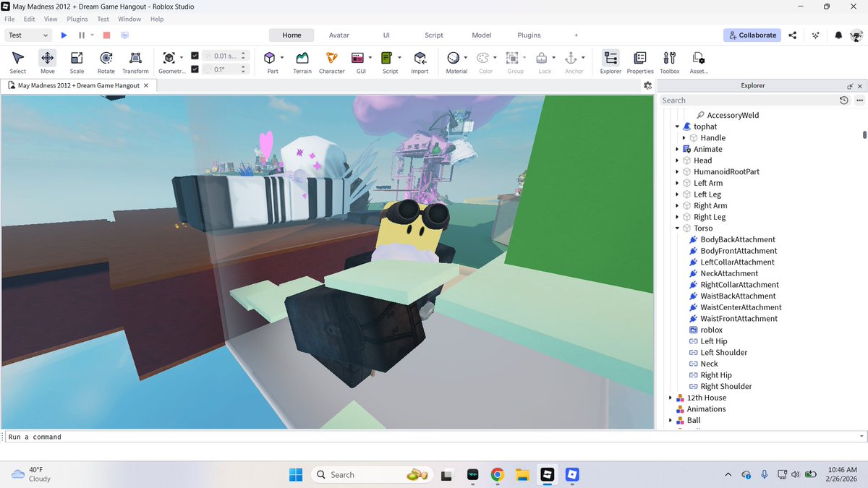Screen dimensions: 868x488
Task: Open the Assistant sparkle icon
Action: pyautogui.click(x=816, y=35)
